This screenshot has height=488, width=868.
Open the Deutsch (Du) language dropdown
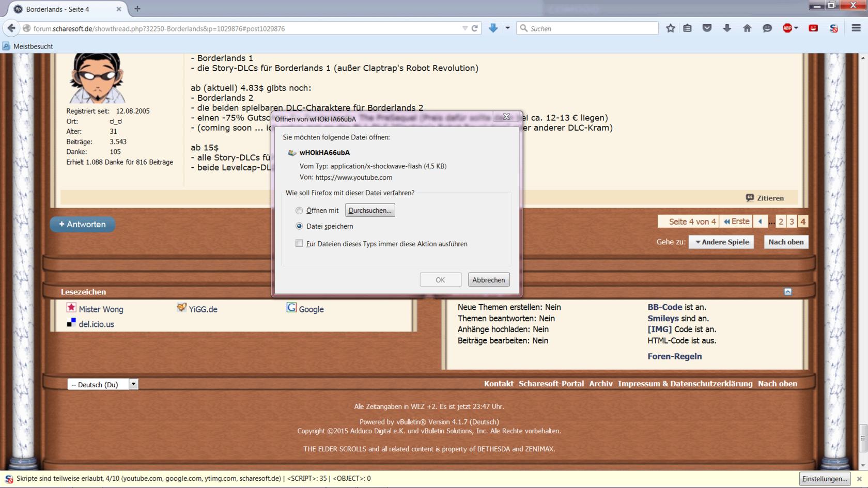tap(133, 384)
